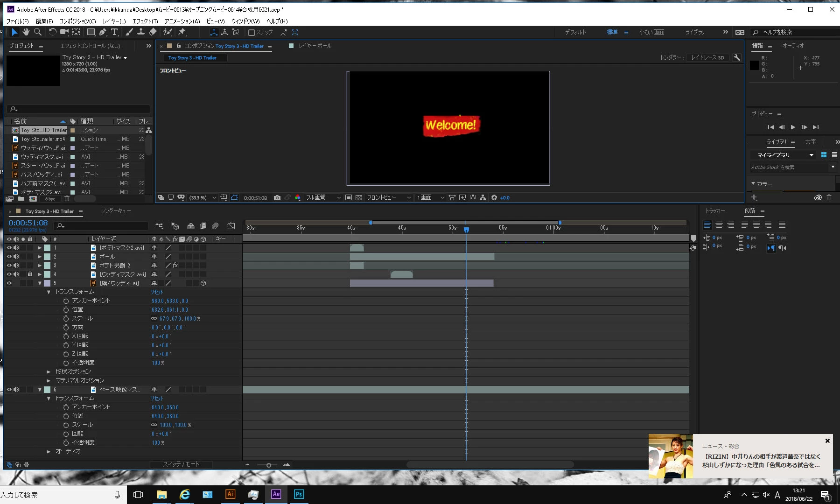This screenshot has width=840, height=504.
Task: Select the Brush tool
Action: tap(129, 32)
